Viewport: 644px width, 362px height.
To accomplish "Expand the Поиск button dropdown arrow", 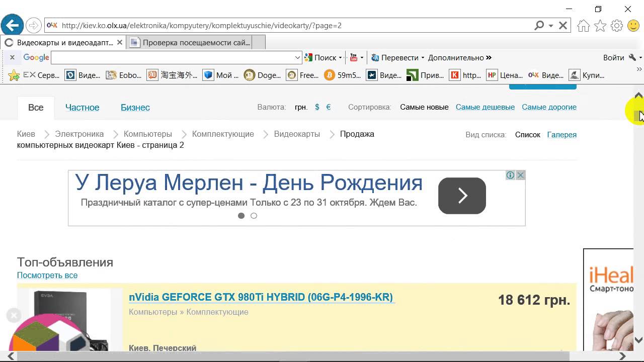I will click(340, 57).
